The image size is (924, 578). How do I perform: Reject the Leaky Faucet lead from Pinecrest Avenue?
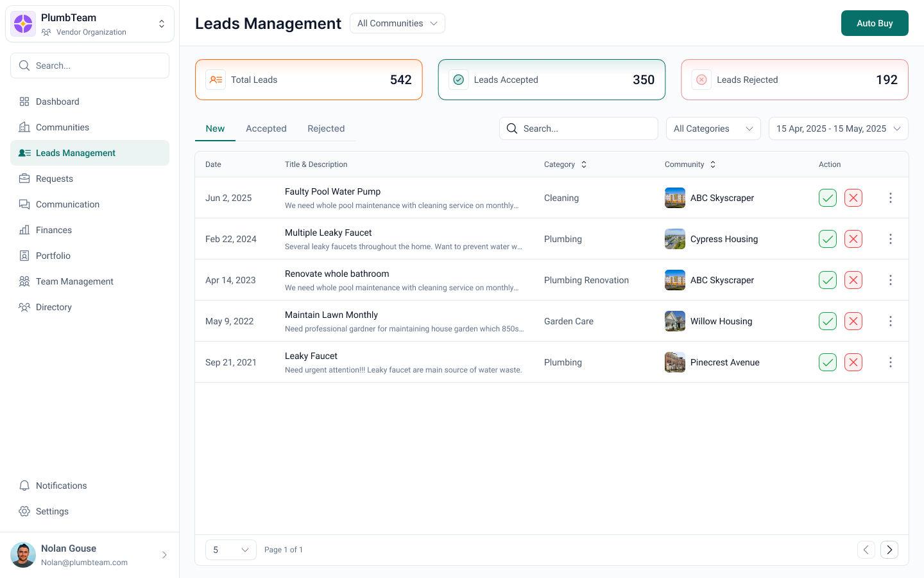853,362
